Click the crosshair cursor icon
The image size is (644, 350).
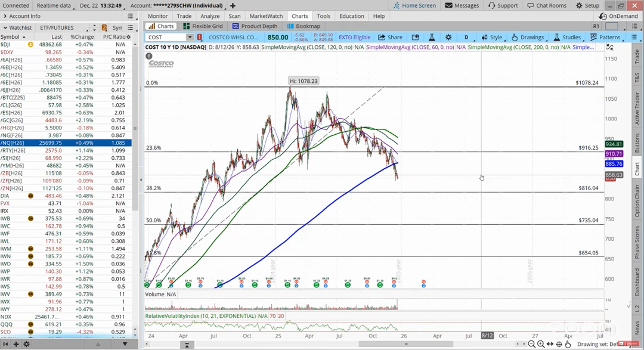(x=559, y=344)
